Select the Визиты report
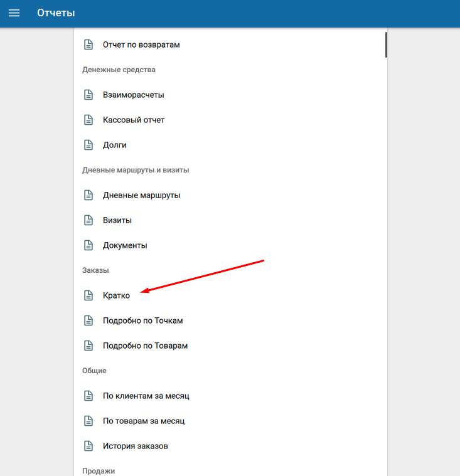 (117, 220)
